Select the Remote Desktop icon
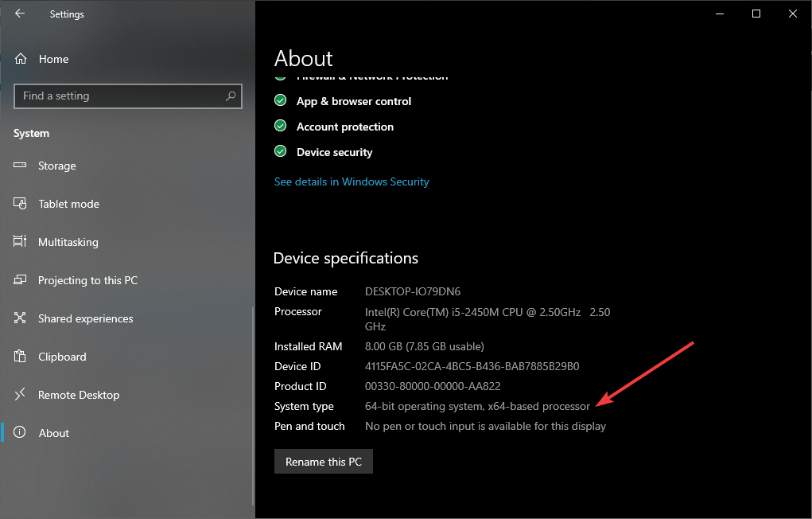Image resolution: width=812 pixels, height=519 pixels. (21, 395)
